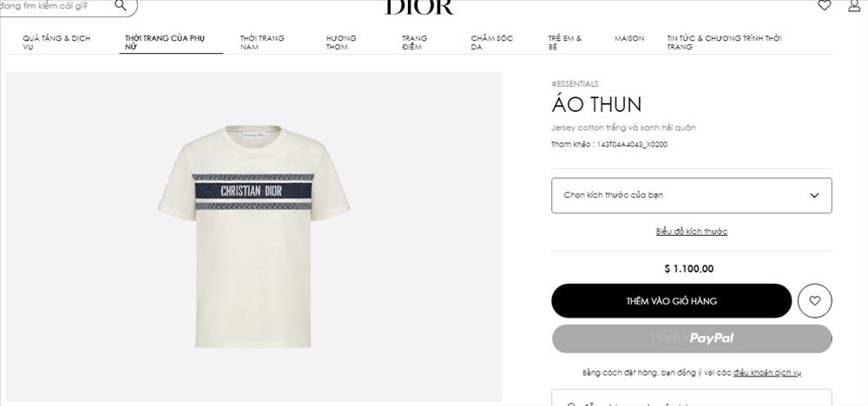Open the Maison menu item
This screenshot has height=406, width=868.
[x=628, y=38]
